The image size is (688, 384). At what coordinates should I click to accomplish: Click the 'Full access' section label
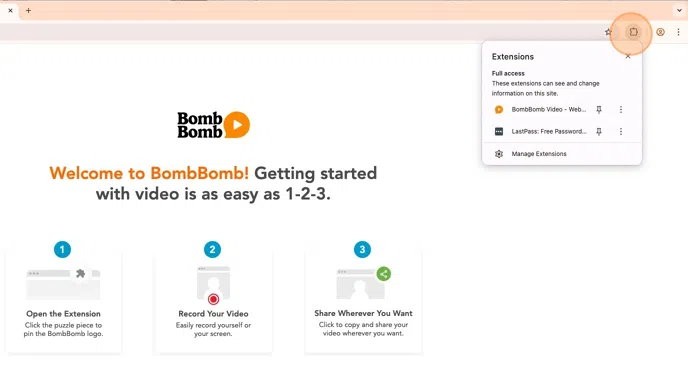pos(508,73)
